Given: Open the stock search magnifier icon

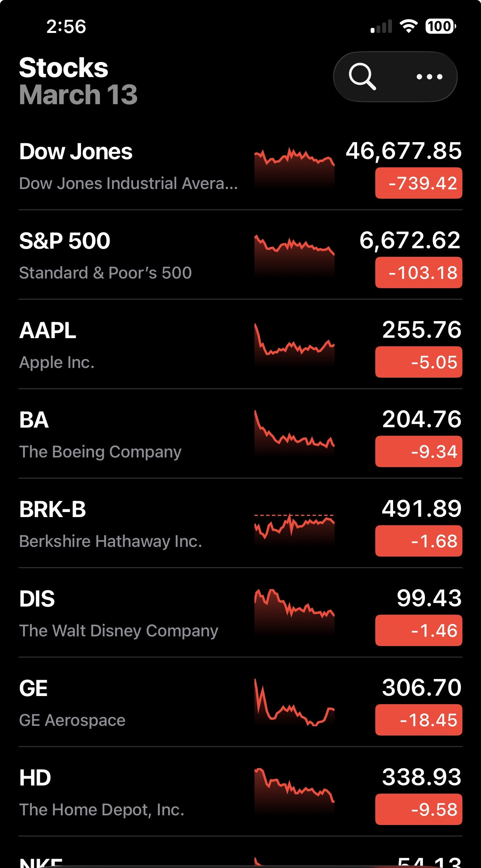Looking at the screenshot, I should tap(362, 76).
